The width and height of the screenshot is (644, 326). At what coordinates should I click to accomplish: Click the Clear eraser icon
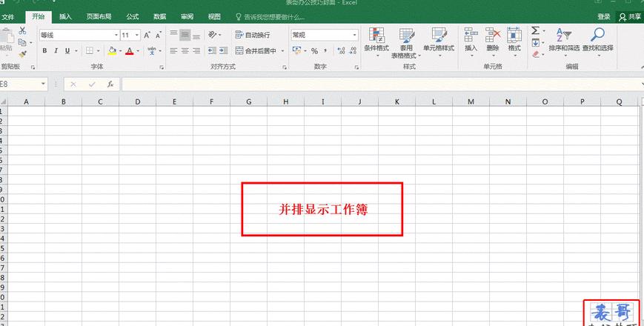click(x=535, y=54)
